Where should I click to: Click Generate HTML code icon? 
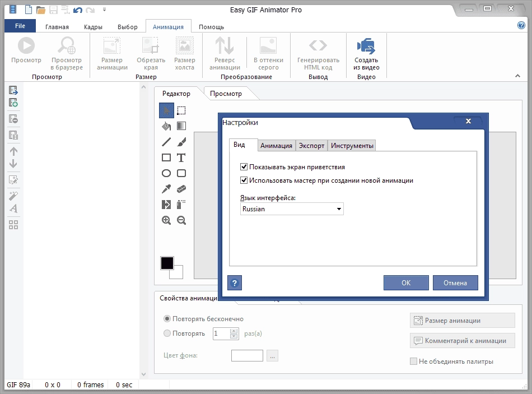tap(318, 45)
